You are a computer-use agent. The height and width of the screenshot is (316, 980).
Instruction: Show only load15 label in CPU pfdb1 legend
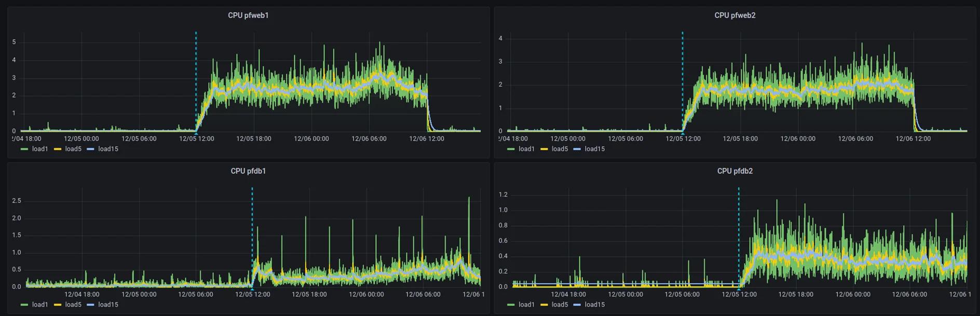click(x=108, y=305)
